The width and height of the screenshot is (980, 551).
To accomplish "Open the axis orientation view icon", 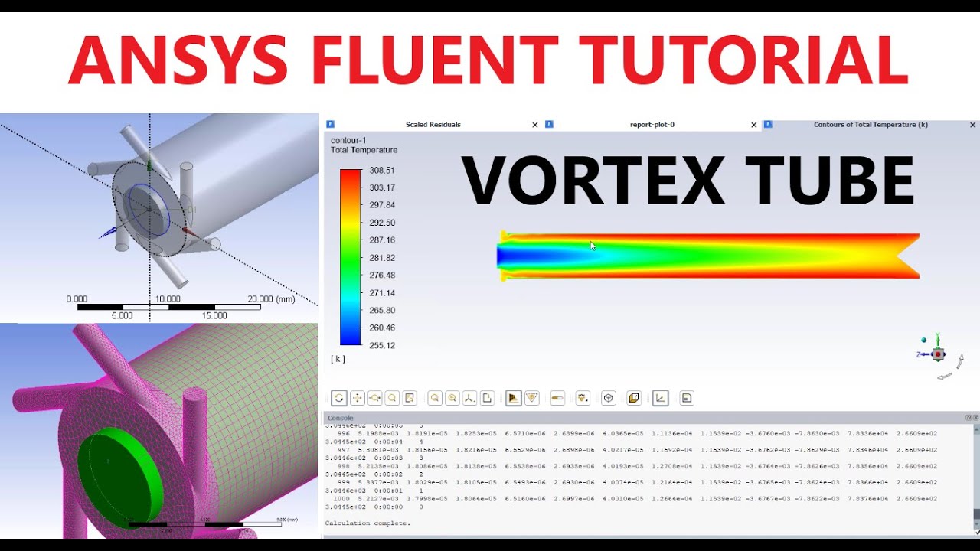I will point(469,398).
